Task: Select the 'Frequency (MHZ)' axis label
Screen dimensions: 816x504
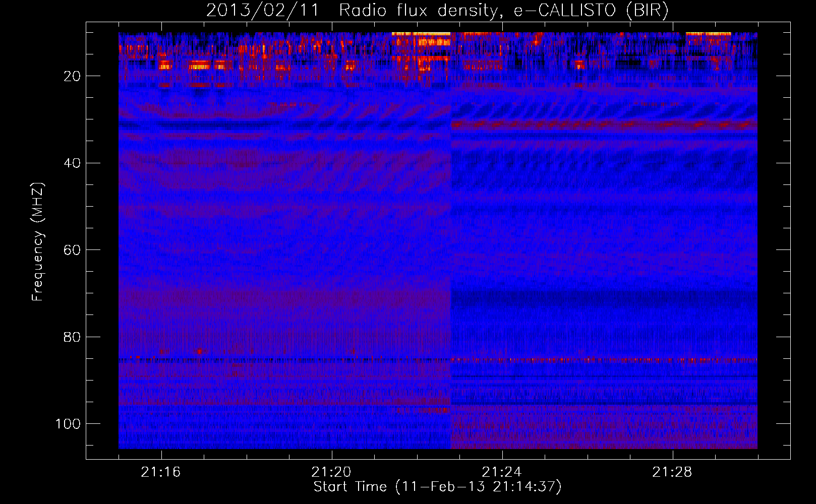Action: (x=38, y=242)
